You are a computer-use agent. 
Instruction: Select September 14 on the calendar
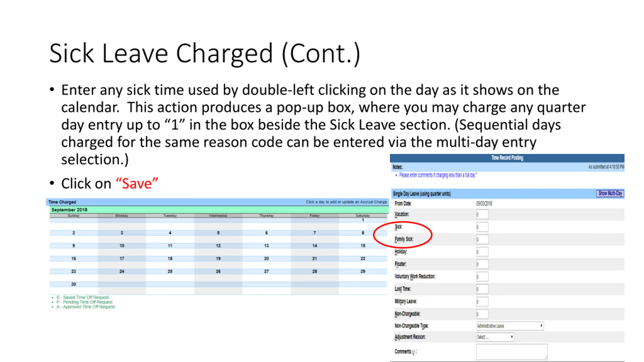tap(314, 246)
